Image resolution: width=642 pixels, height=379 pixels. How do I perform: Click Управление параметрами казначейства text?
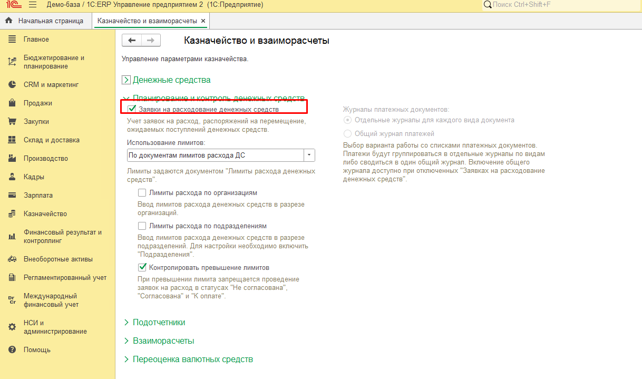tap(185, 59)
